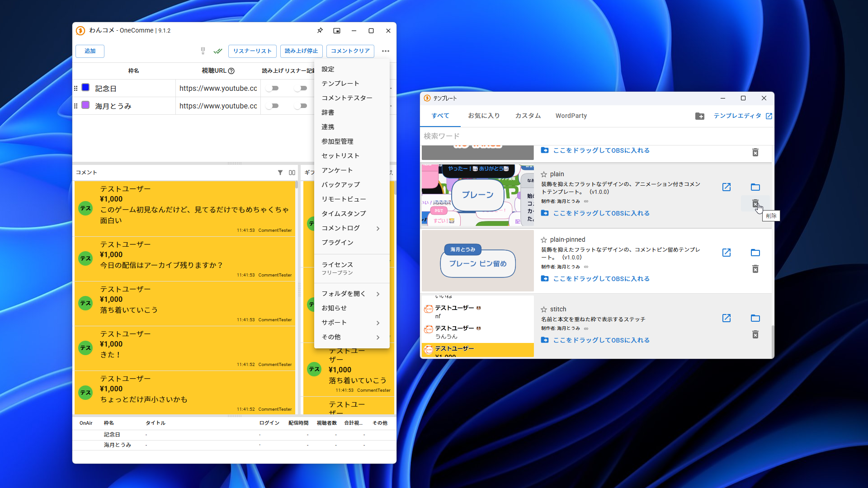The width and height of the screenshot is (868, 488).
Task: Open テンプレエディタ link
Action: [x=742, y=116]
